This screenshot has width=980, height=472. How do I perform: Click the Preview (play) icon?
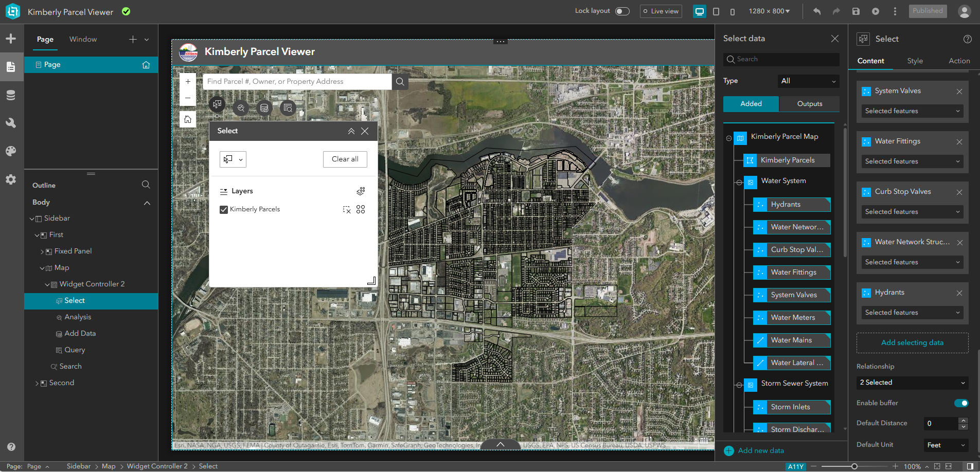(876, 11)
